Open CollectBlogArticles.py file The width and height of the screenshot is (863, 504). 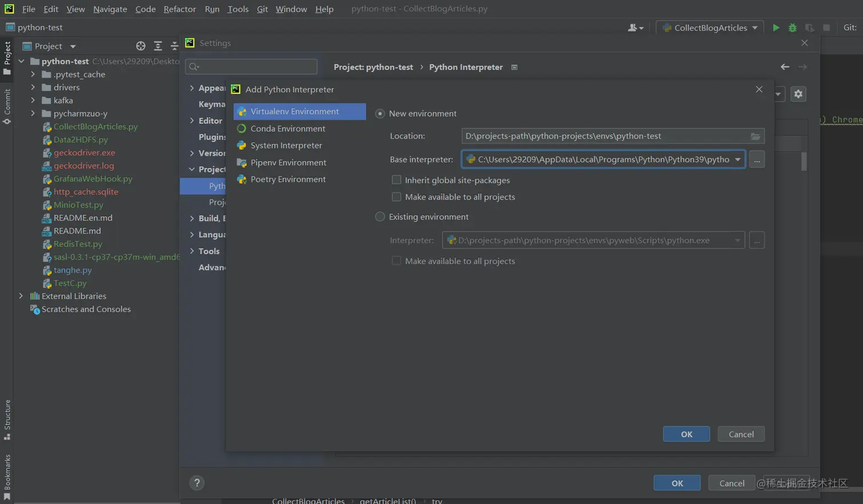tap(95, 127)
